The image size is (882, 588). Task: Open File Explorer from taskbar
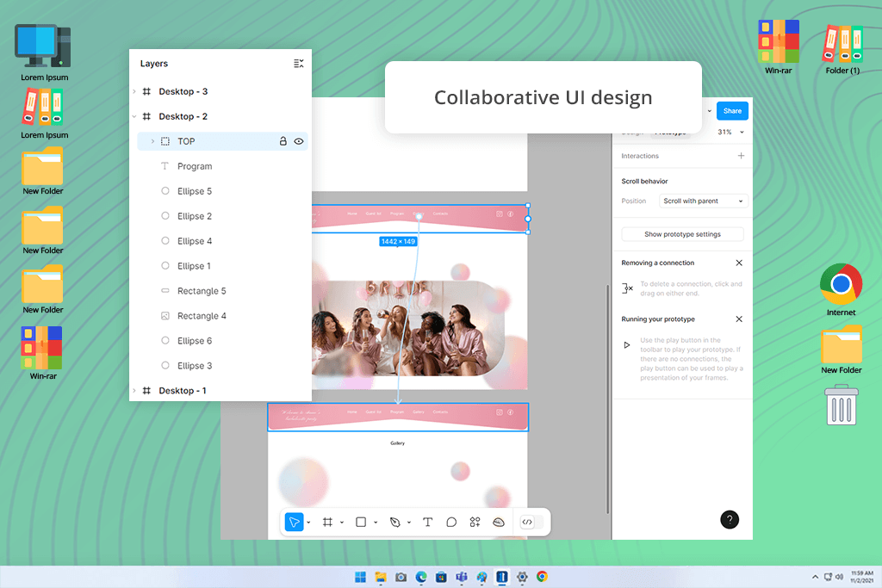[x=381, y=577]
